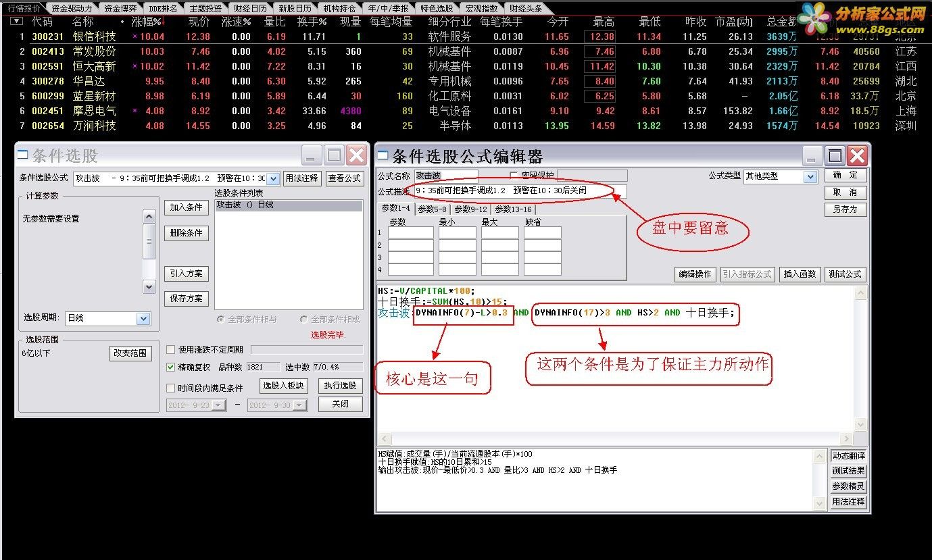Click scroll-down arrow in 计算参数 panel

tap(149, 286)
